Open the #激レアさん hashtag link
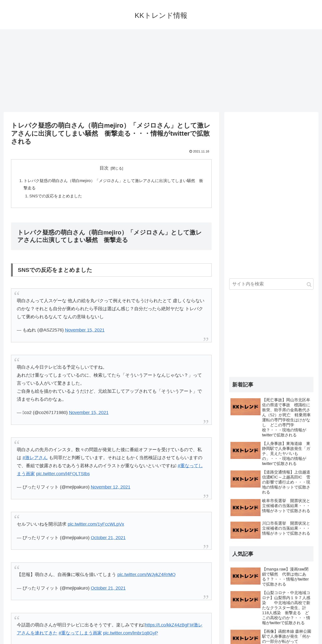322x644 pixels. click(35, 458)
